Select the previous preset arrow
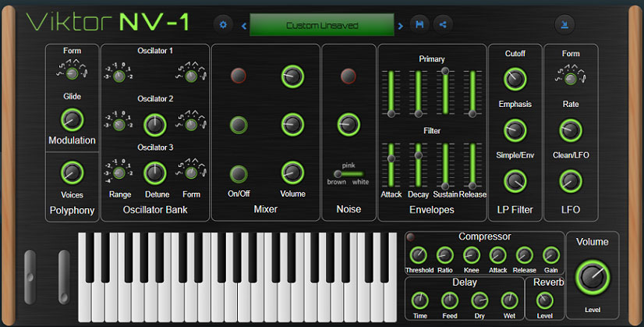 [244, 27]
